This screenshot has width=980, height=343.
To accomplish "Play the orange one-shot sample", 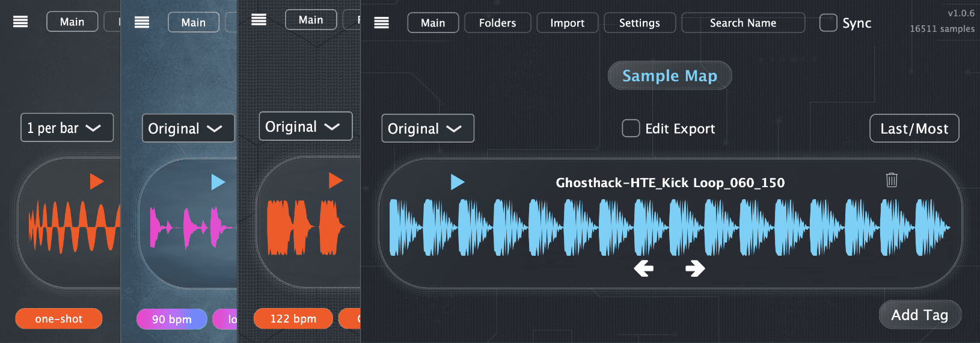I will tap(97, 181).
